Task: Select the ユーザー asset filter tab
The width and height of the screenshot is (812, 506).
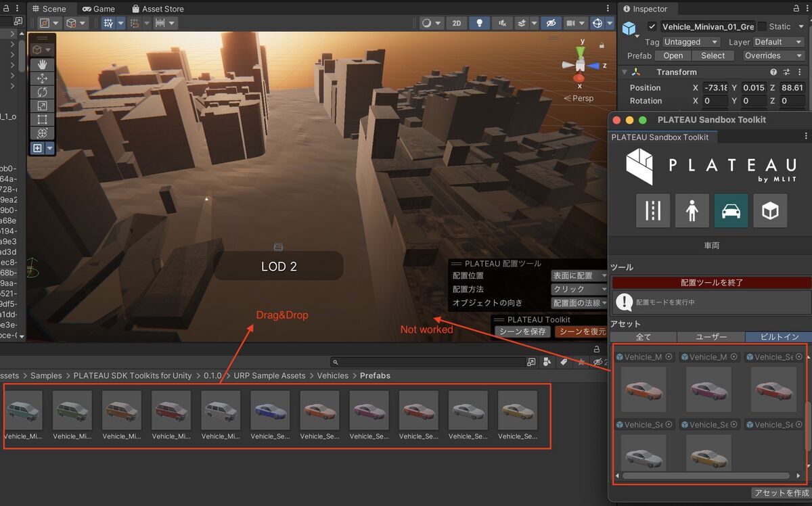Action: pos(711,337)
